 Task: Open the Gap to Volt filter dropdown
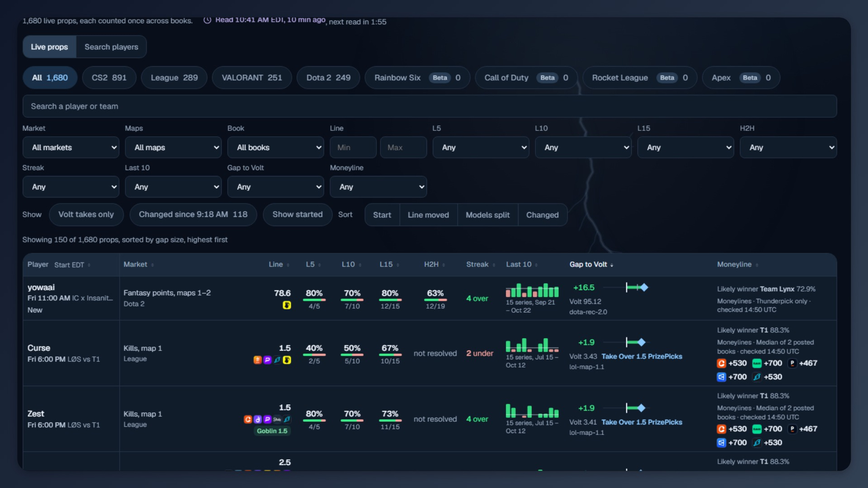(x=276, y=187)
